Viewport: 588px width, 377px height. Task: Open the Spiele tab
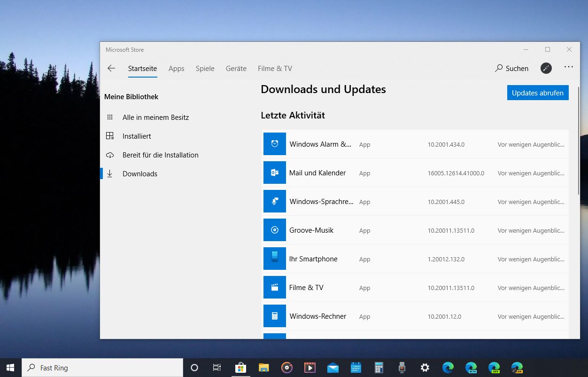coord(205,69)
